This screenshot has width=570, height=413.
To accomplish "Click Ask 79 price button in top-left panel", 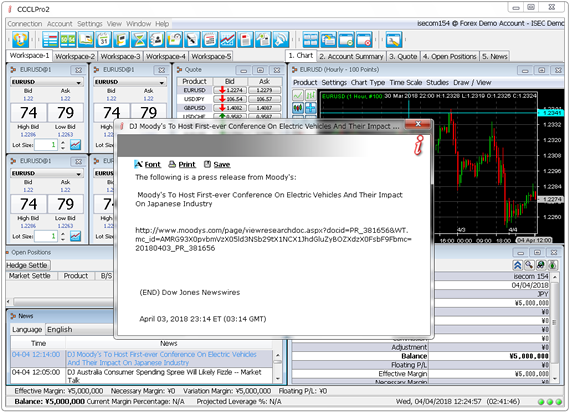I will pyautogui.click(x=65, y=113).
